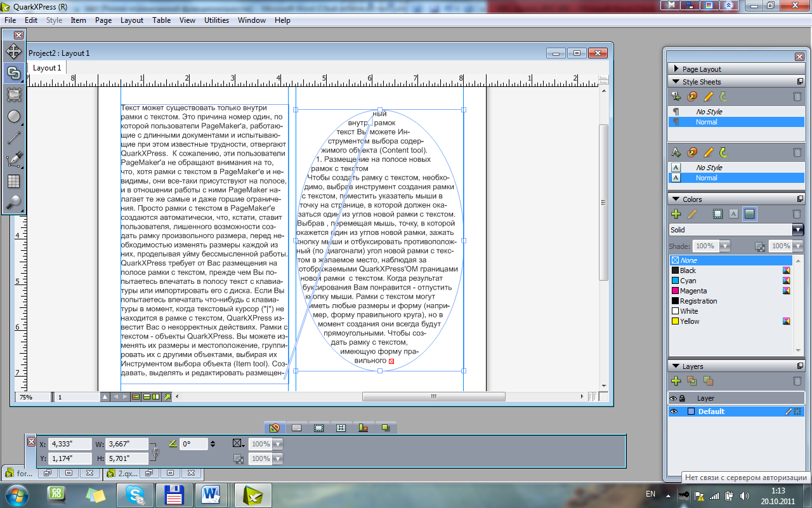Switch to Classic tab of Measurements palette

click(x=274, y=428)
